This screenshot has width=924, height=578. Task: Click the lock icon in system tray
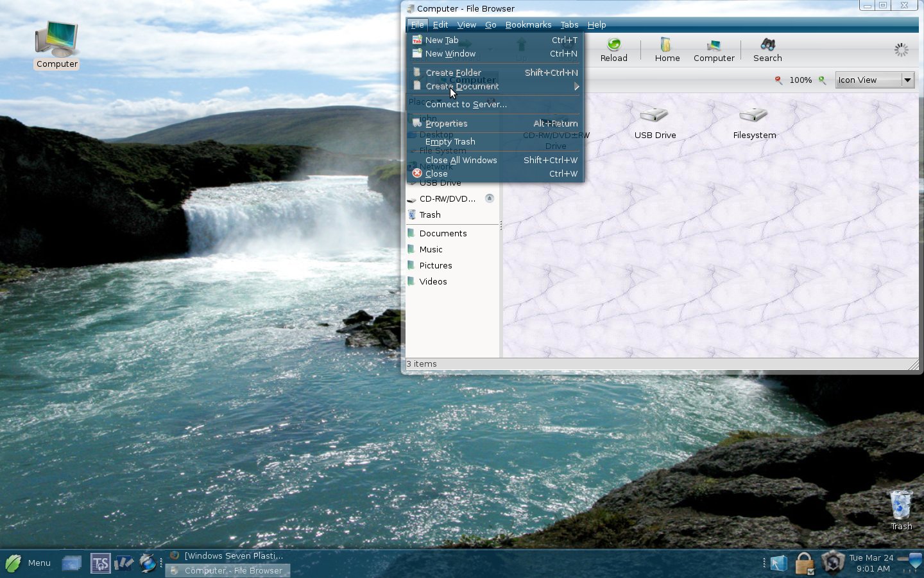(x=804, y=563)
